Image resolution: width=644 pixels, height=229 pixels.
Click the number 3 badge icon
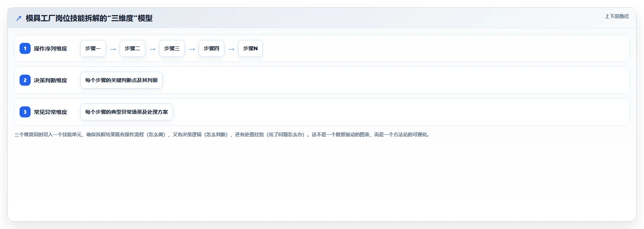(25, 112)
